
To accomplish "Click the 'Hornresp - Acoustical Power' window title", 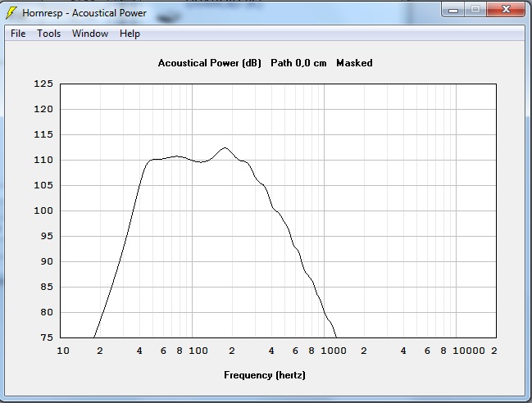I will pos(84,13).
